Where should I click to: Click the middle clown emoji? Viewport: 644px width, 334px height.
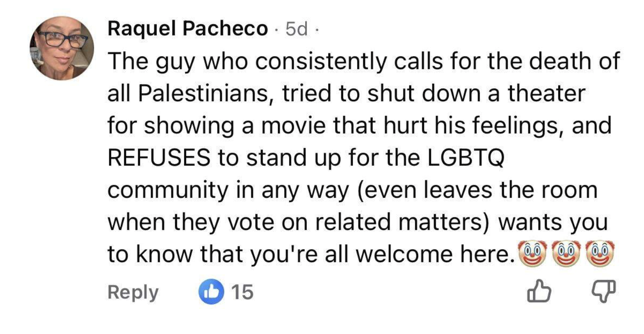click(x=566, y=253)
